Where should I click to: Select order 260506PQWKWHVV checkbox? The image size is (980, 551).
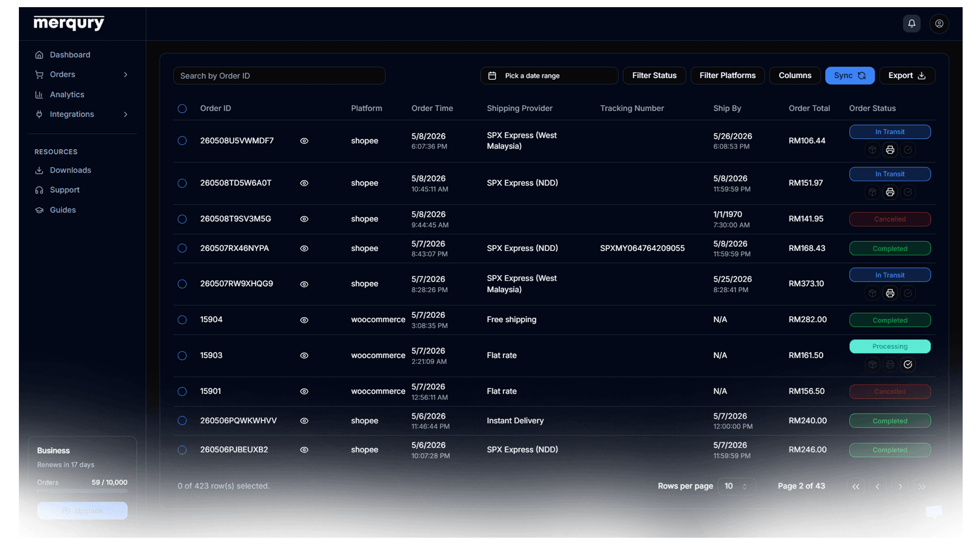(x=182, y=421)
